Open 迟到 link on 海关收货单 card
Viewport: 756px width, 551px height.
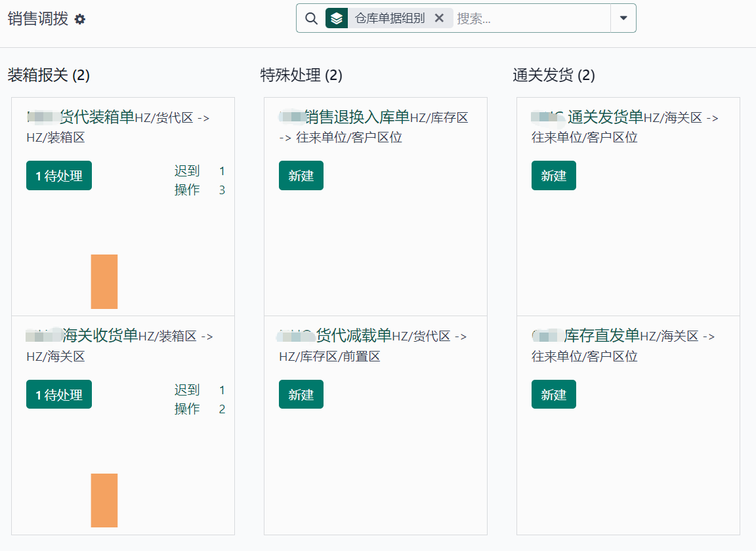[187, 390]
